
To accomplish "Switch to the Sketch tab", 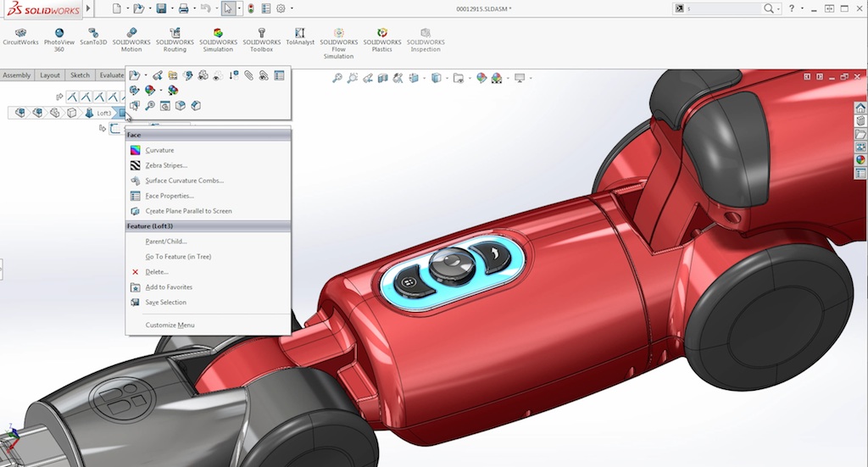I will (x=80, y=75).
